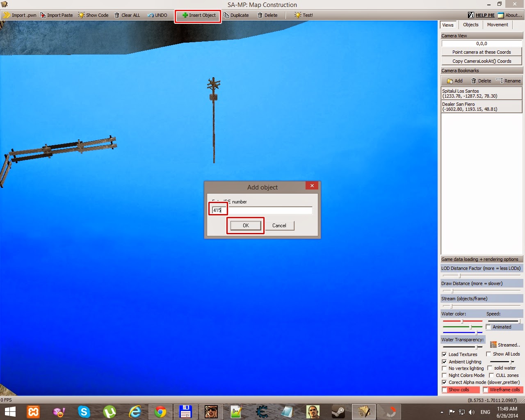The width and height of the screenshot is (525, 420).
Task: Add a new camera bookmark
Action: pos(454,81)
